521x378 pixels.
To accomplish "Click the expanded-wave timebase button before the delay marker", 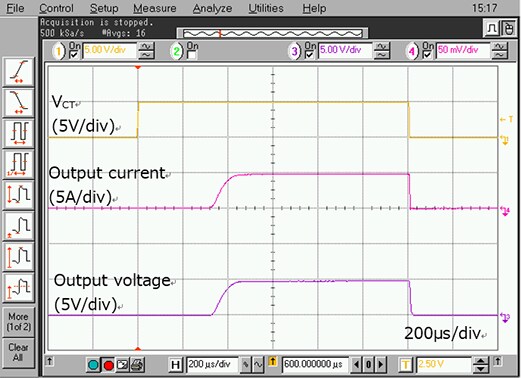I will coord(258,365).
